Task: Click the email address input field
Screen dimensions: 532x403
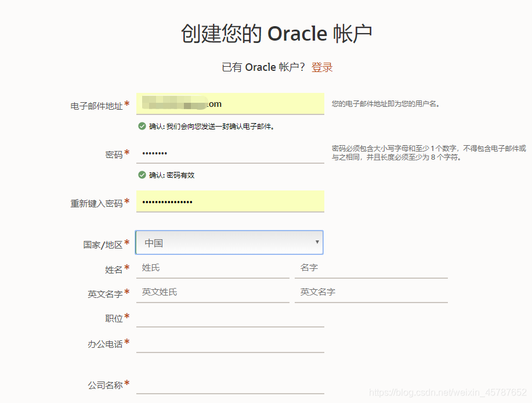Action: click(230, 104)
